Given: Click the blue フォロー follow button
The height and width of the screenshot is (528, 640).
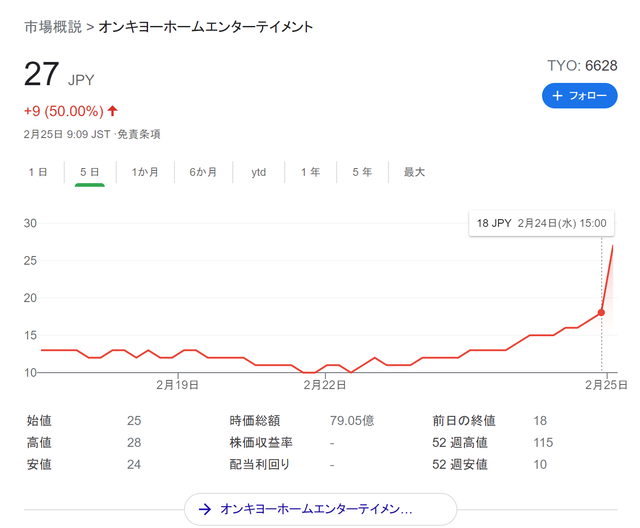Looking at the screenshot, I should pyautogui.click(x=579, y=96).
